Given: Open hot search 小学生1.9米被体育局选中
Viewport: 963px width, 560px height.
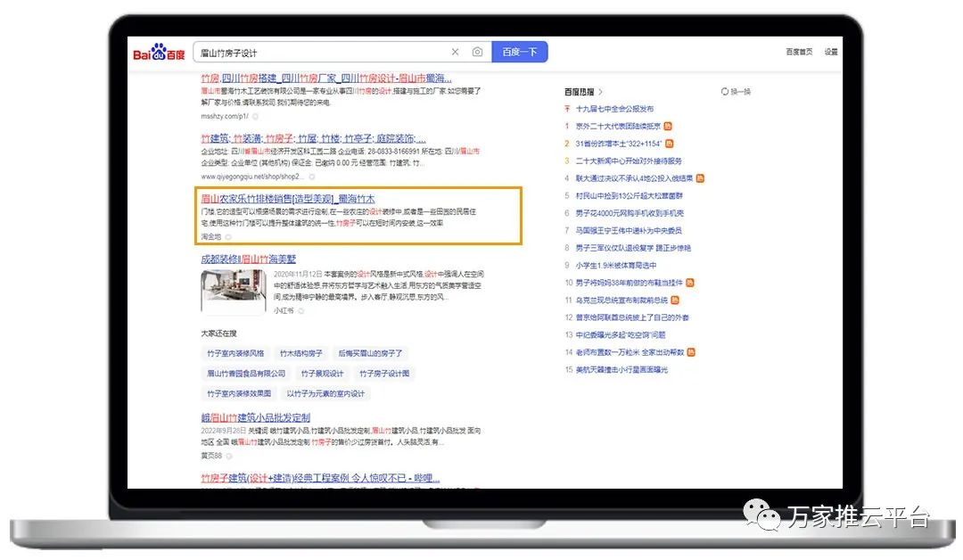Looking at the screenshot, I should point(615,265).
